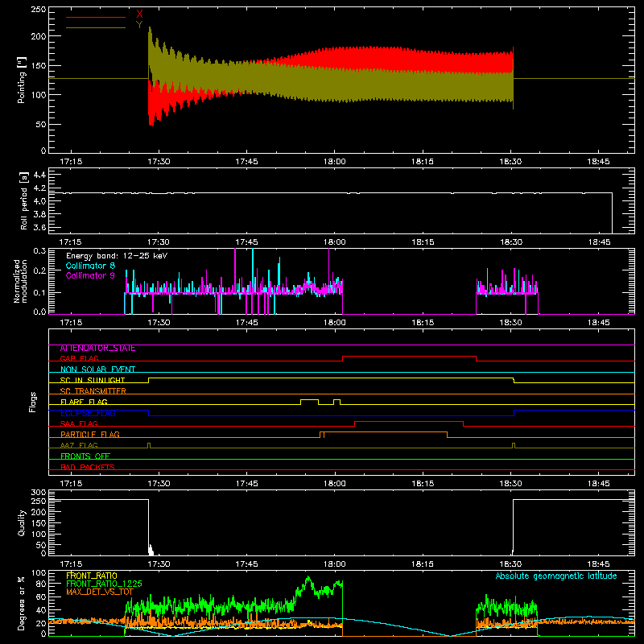Click the Absolute geomagnetic latitude label

click(556, 576)
